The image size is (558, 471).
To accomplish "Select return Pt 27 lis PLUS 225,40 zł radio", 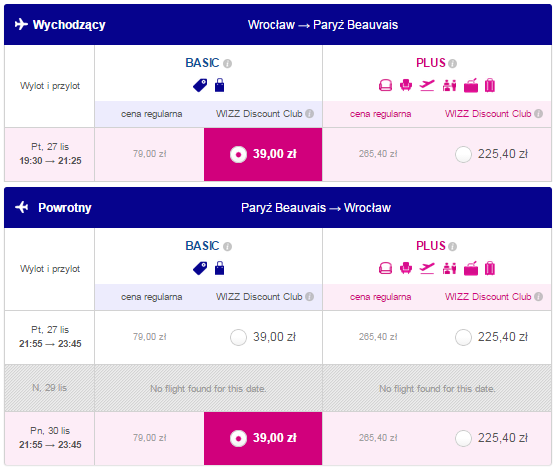I will click(x=463, y=337).
